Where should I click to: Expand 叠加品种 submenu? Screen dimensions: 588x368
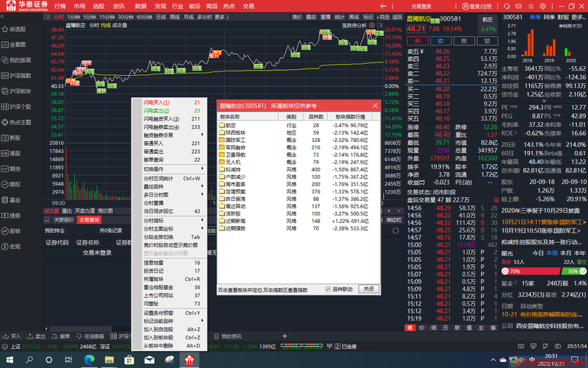pyautogui.click(x=171, y=187)
